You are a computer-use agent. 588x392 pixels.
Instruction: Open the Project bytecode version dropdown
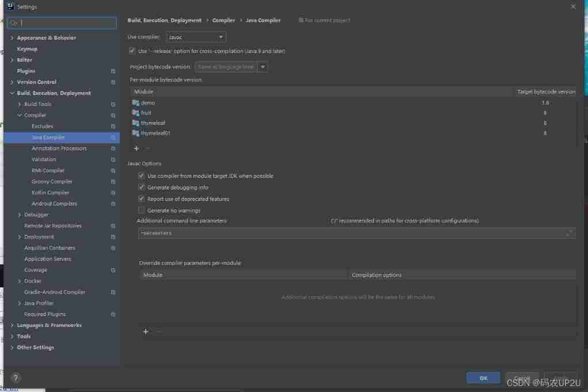[x=263, y=66]
